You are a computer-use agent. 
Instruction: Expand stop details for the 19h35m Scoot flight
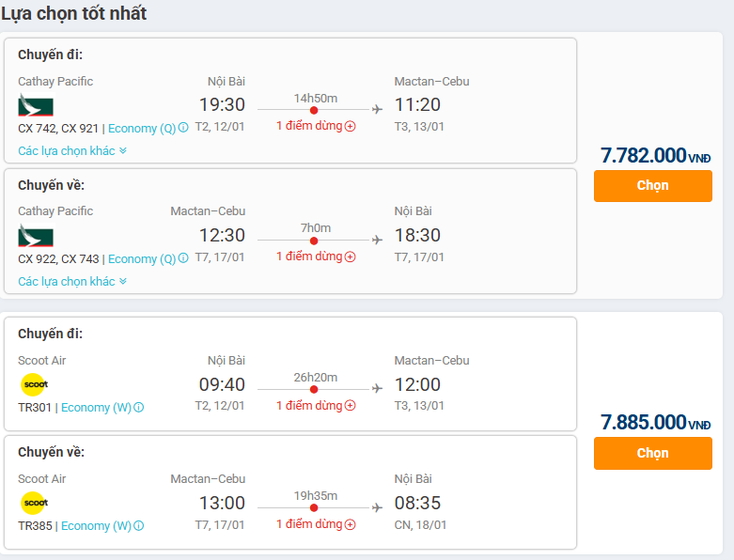[350, 524]
